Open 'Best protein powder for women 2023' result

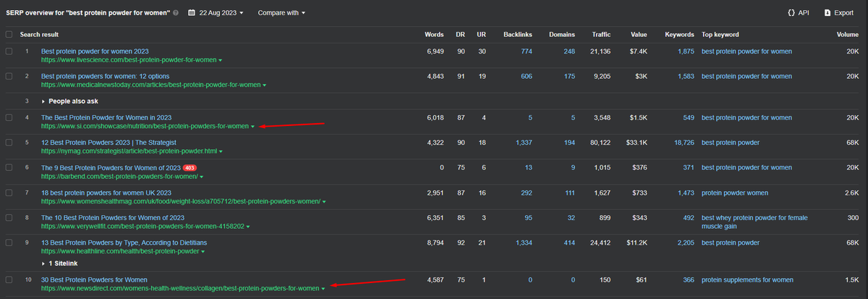[95, 51]
